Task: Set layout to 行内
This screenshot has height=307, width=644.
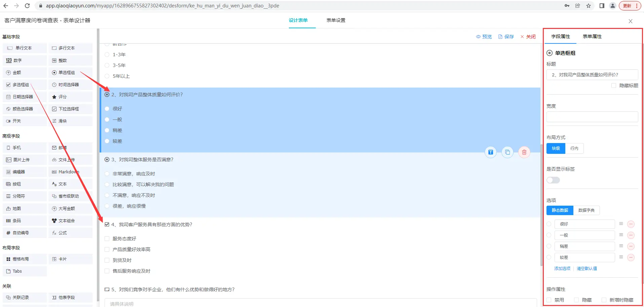Action: coord(574,148)
